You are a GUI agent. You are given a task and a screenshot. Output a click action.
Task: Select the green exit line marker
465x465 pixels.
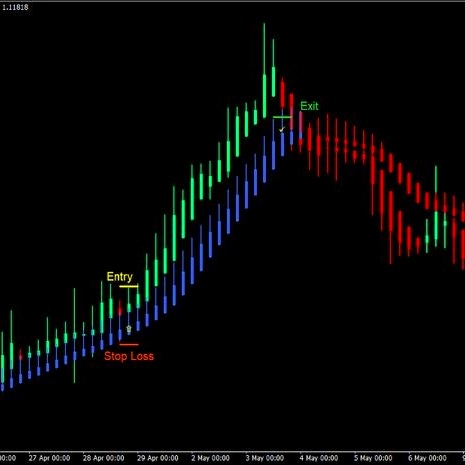[282, 117]
